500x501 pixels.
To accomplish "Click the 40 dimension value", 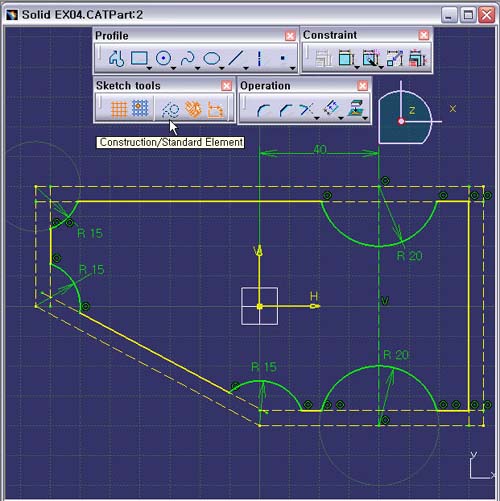I will [x=320, y=150].
